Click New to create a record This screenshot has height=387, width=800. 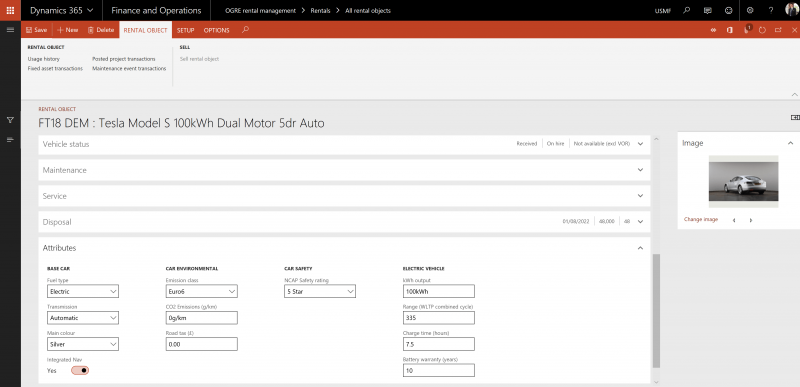pos(67,30)
